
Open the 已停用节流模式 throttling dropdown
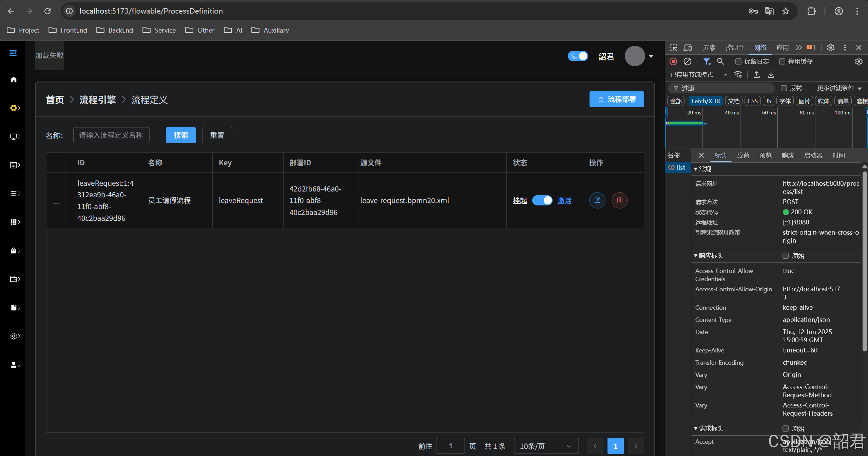(x=699, y=75)
